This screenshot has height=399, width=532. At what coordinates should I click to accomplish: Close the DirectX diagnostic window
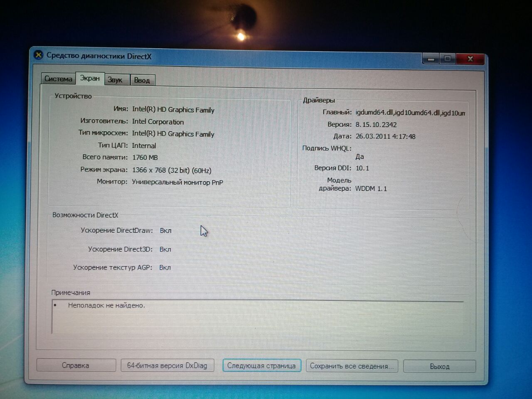click(x=470, y=59)
